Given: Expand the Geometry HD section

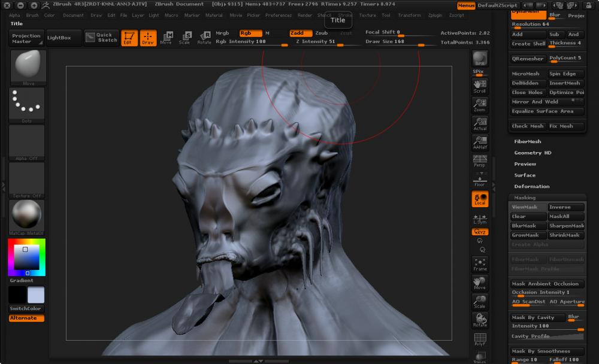Looking at the screenshot, I should click(x=533, y=153).
